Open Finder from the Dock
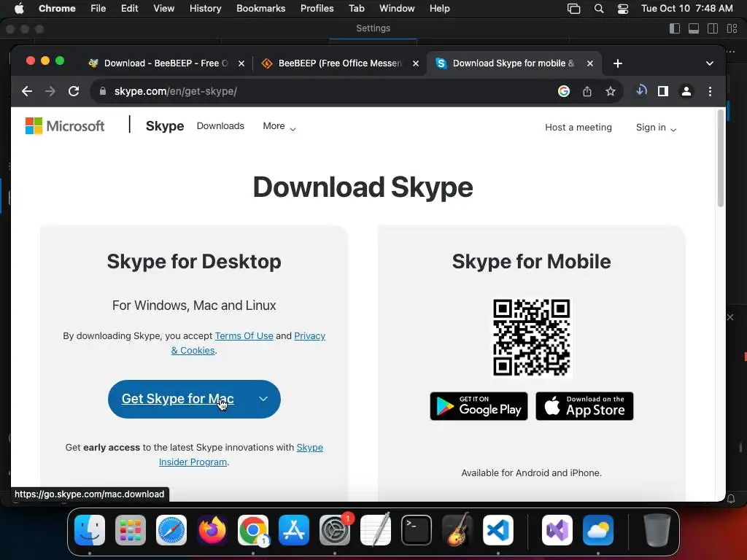This screenshot has width=747, height=560. pyautogui.click(x=90, y=530)
